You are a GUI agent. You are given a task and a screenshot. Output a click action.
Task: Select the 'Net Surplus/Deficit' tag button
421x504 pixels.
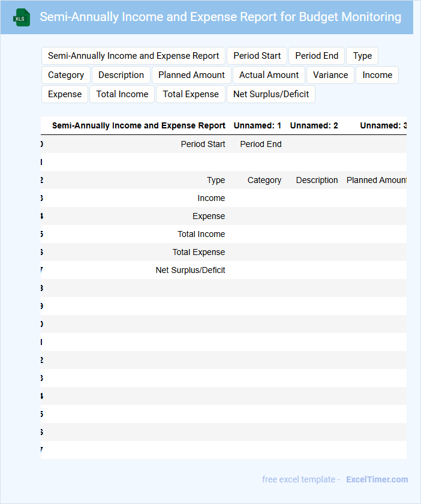(271, 94)
